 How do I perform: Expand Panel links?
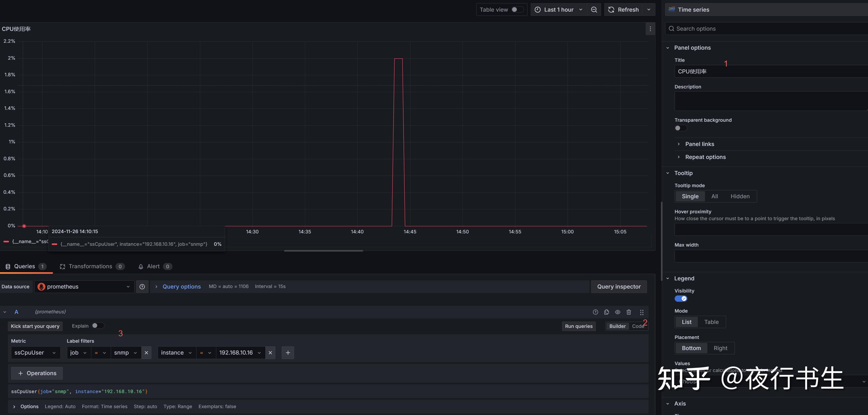(x=699, y=144)
